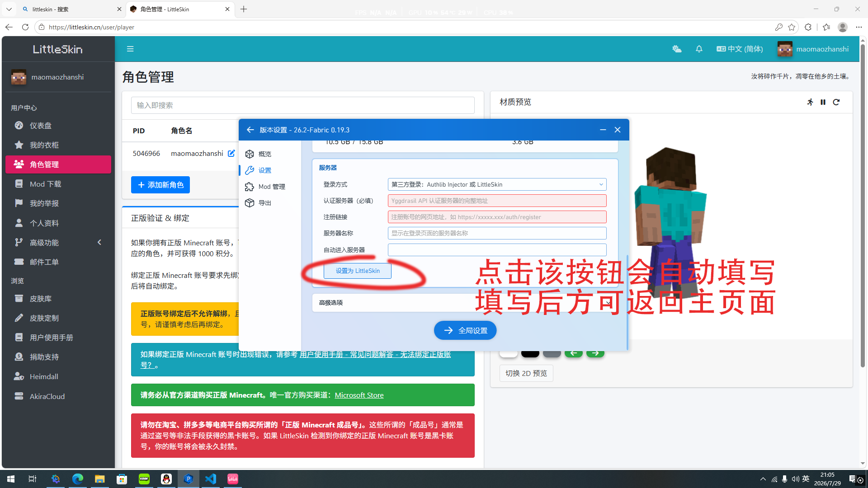The width and height of the screenshot is (868, 488).
Task: Open a new browser tab
Action: tap(244, 9)
